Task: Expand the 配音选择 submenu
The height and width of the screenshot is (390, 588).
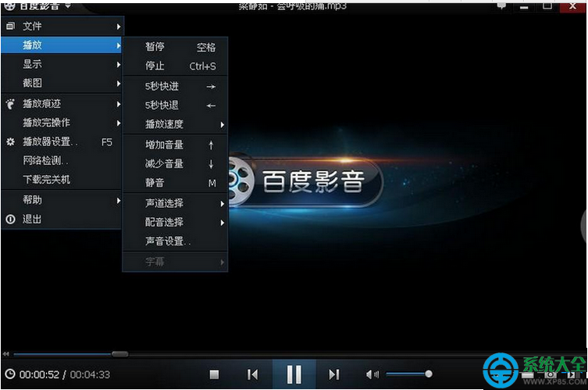Action: 176,222
